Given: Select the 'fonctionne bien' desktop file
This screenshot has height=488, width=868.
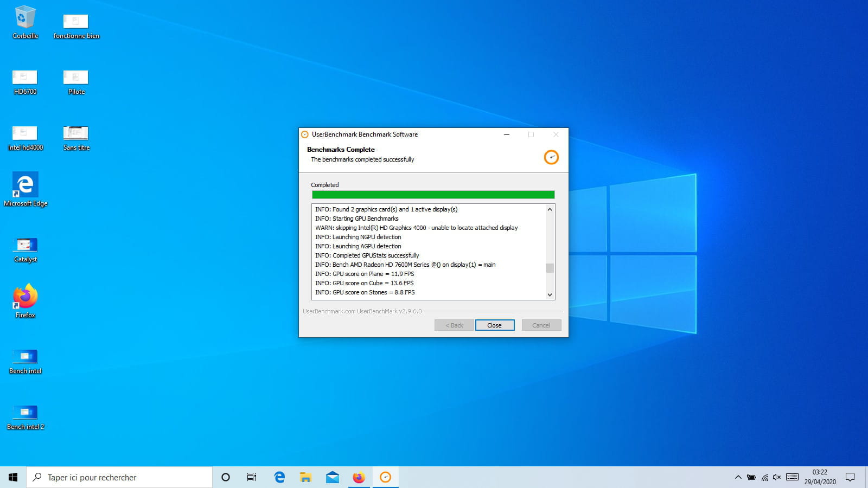Looking at the screenshot, I should coord(76,26).
